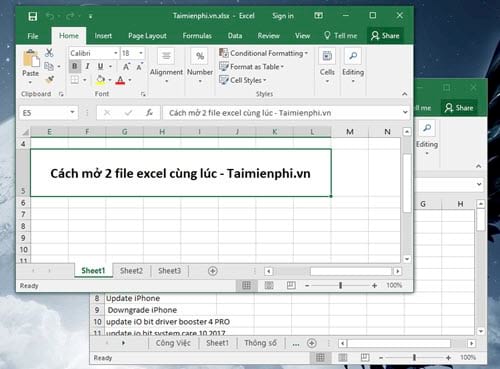Switch to the Review tab
This screenshot has width=500, height=369.
pos(268,36)
